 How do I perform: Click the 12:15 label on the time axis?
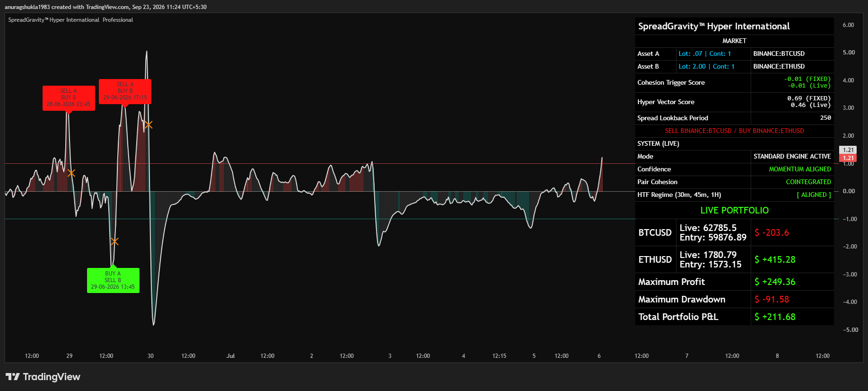[499, 356]
